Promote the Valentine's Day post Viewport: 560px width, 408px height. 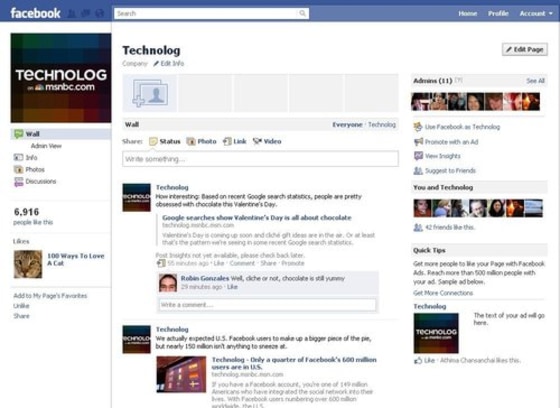tap(293, 263)
